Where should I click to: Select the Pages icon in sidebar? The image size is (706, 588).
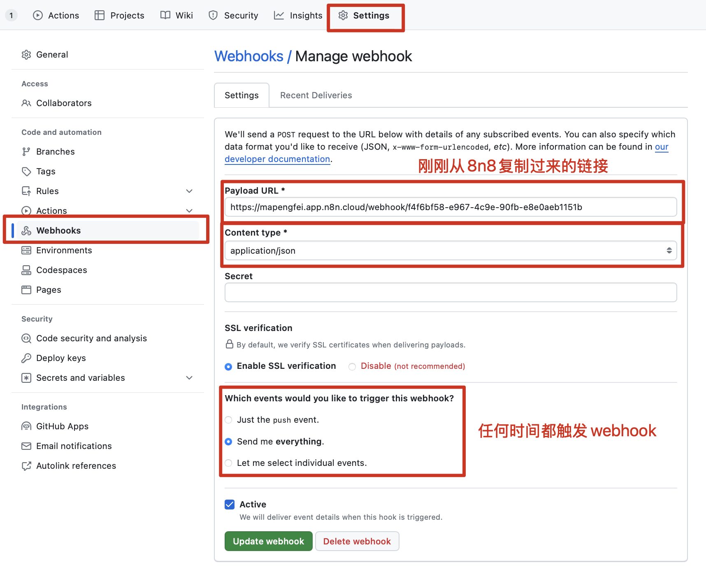pos(26,289)
